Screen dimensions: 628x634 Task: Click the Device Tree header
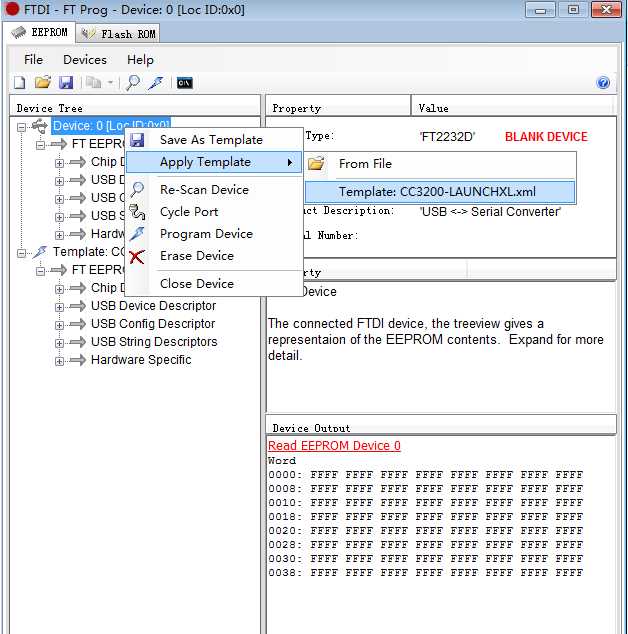coord(135,108)
